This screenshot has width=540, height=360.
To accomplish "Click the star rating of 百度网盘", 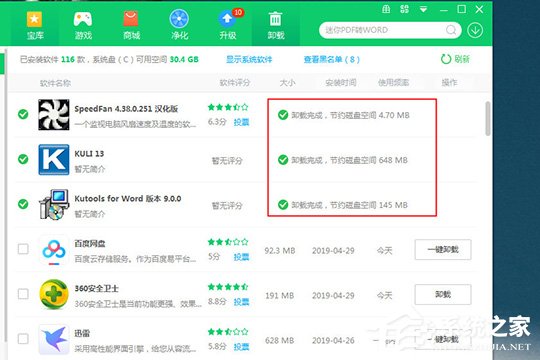I will [228, 242].
